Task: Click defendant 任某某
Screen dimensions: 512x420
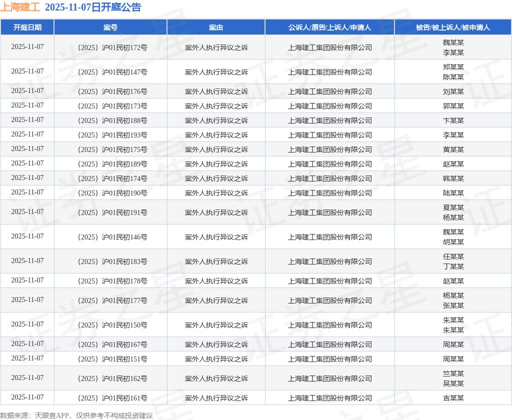Action: pyautogui.click(x=453, y=256)
